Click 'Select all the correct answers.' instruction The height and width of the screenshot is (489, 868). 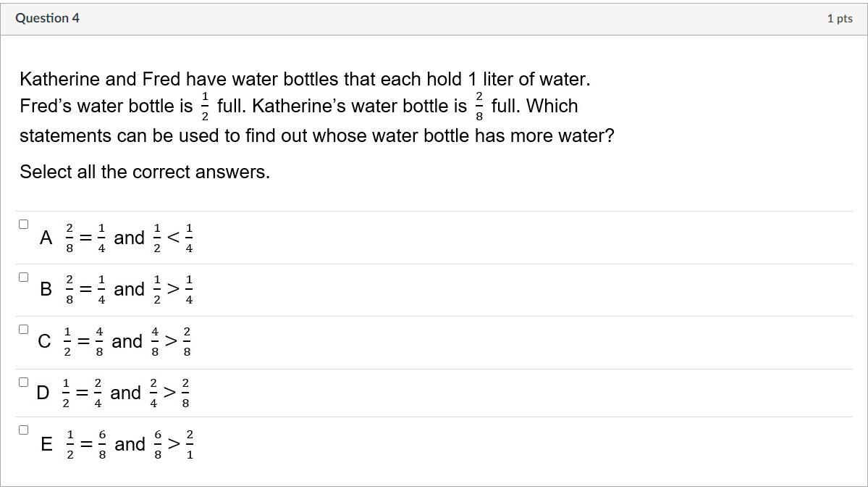(x=145, y=172)
